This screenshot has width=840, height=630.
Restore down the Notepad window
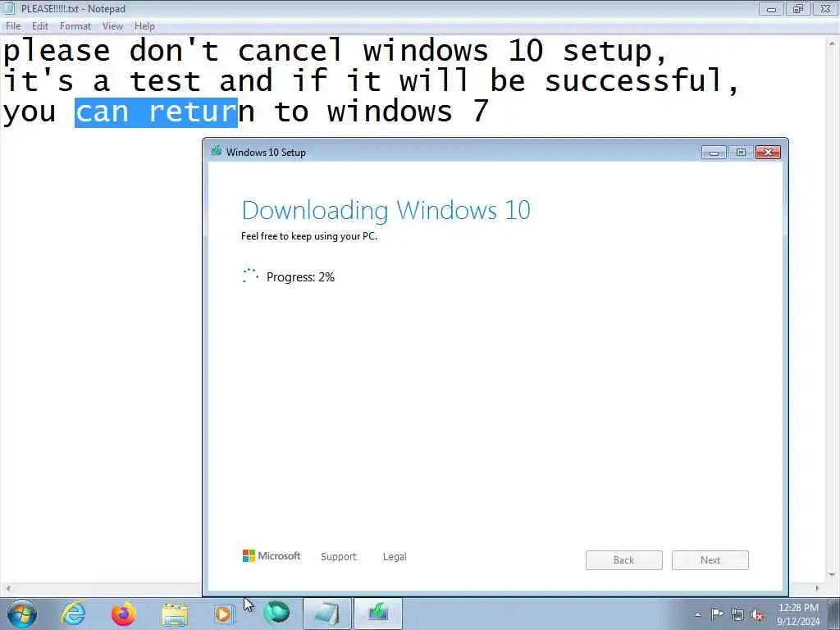[798, 8]
